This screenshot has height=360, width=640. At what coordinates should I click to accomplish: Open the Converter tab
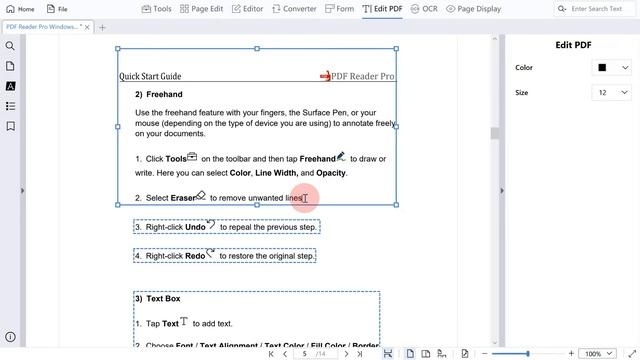tap(294, 9)
